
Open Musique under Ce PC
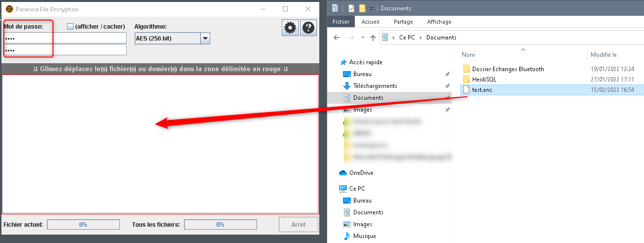(365, 236)
